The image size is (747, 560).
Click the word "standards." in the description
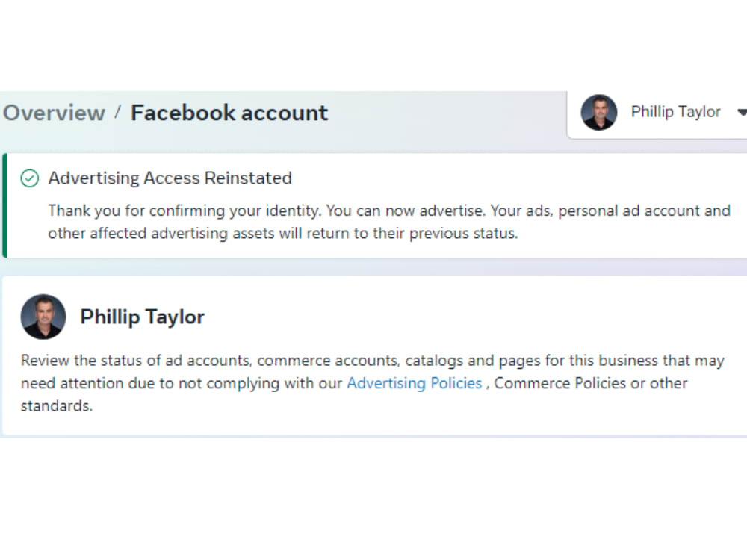pyautogui.click(x=57, y=406)
